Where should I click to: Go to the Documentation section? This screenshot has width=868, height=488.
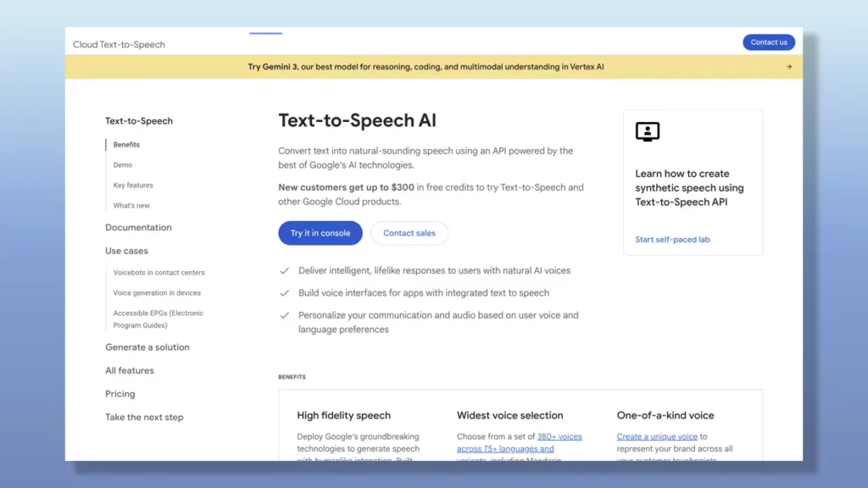pyautogui.click(x=138, y=227)
